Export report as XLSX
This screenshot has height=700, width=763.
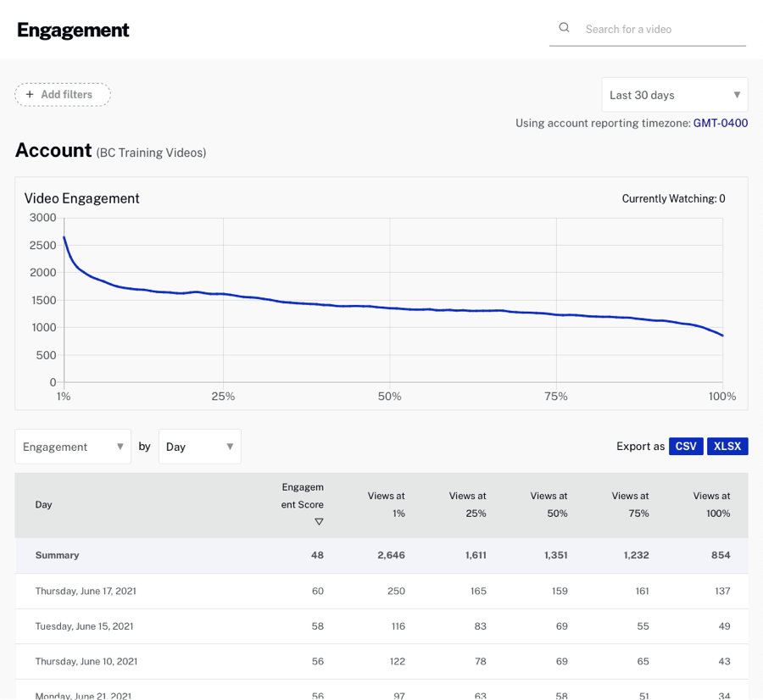(x=727, y=447)
